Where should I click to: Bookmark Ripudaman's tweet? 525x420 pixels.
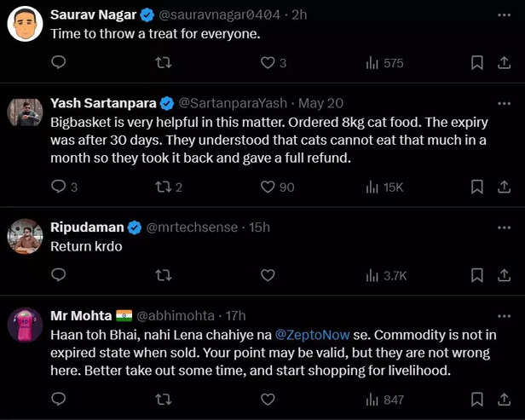click(x=477, y=275)
